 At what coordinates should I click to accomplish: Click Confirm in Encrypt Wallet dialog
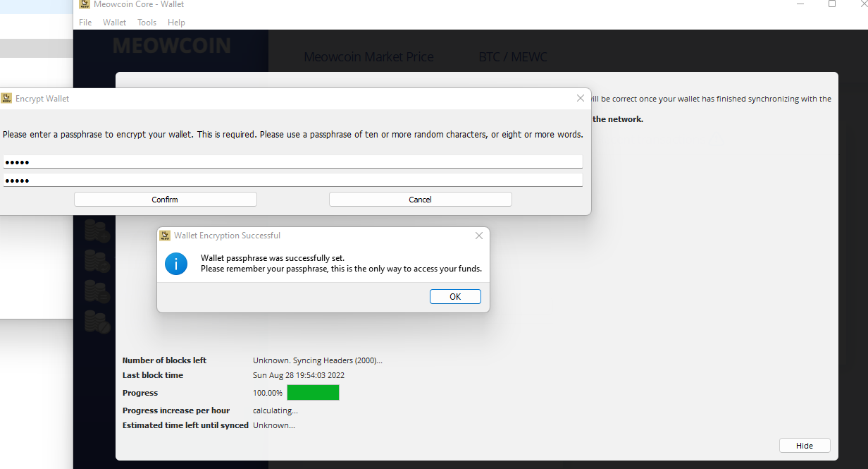[165, 200]
